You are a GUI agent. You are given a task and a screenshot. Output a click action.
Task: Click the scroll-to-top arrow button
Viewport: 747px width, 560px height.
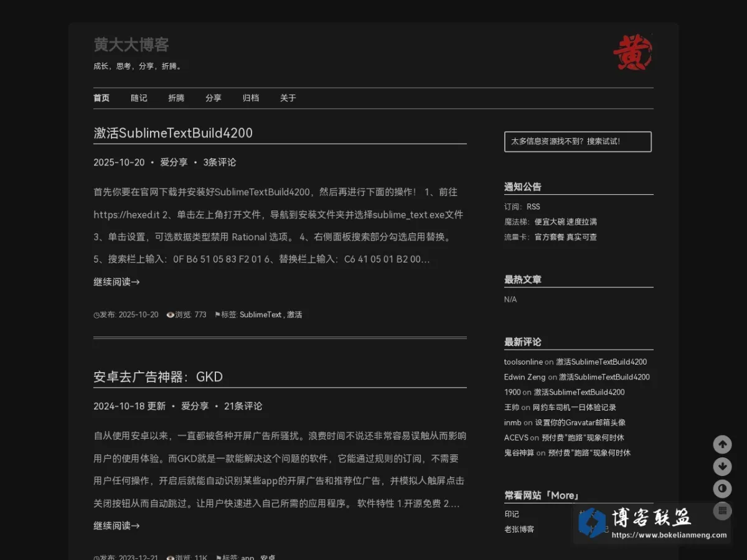click(722, 444)
